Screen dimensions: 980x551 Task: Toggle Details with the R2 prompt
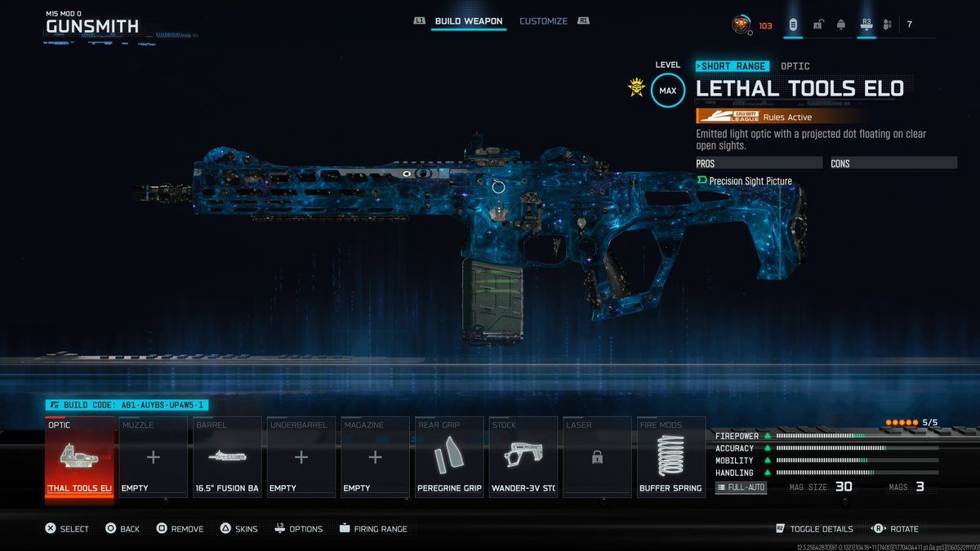(814, 529)
